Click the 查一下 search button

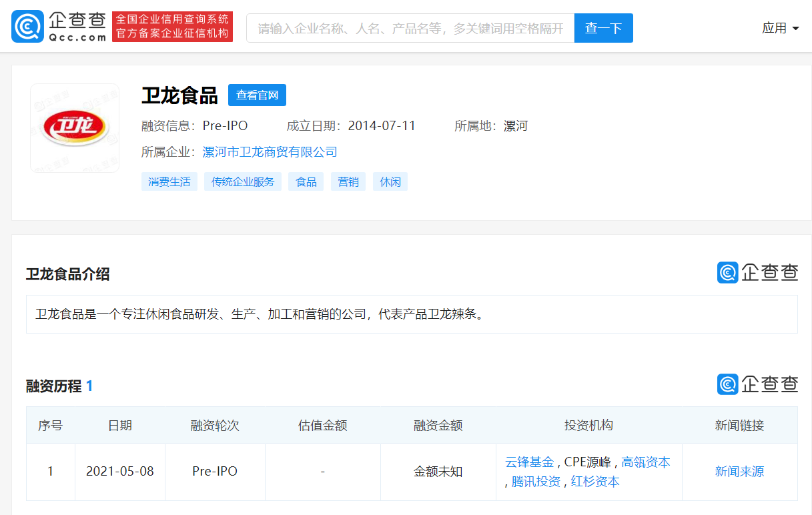(604, 28)
